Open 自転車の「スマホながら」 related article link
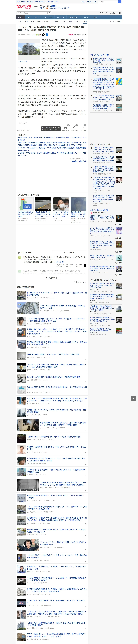This screenshot has width=138, height=644. click(51, 154)
